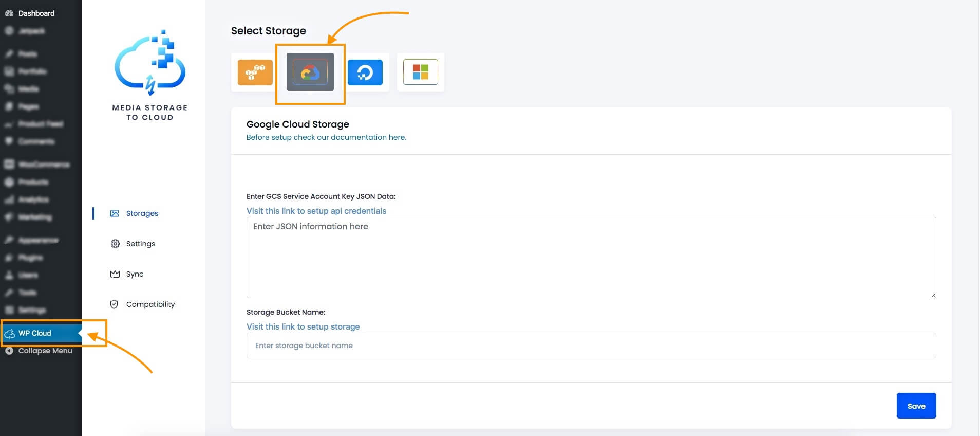Click the Compatibility shield icon
The image size is (980, 436).
coord(115,304)
